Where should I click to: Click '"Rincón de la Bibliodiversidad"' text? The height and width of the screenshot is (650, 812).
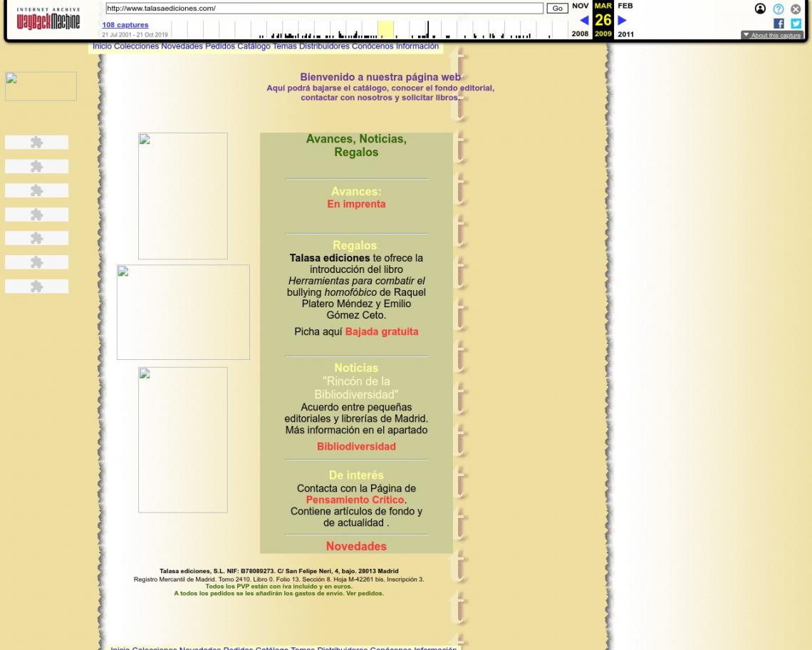[356, 388]
